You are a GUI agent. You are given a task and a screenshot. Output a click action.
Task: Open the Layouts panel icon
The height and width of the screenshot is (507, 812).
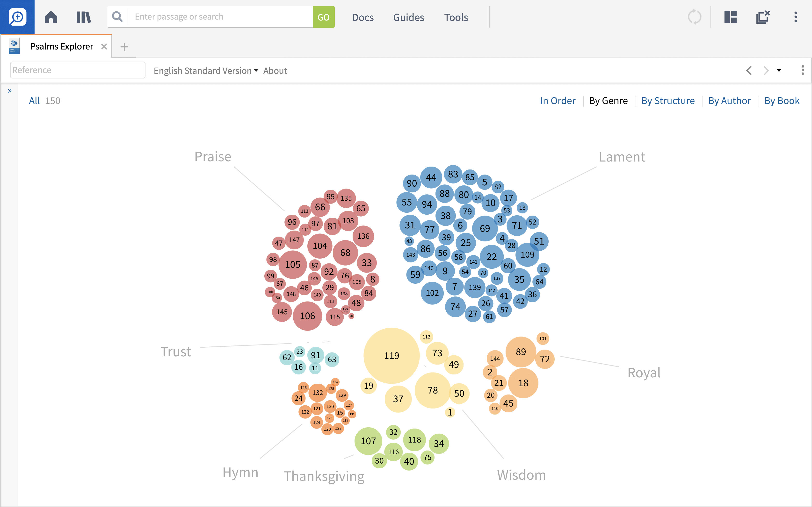tap(731, 17)
